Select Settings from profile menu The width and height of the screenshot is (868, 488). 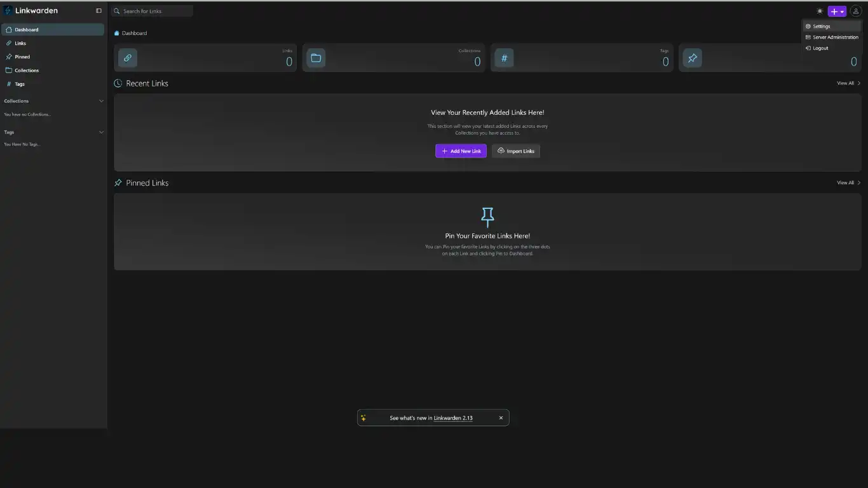click(x=821, y=27)
